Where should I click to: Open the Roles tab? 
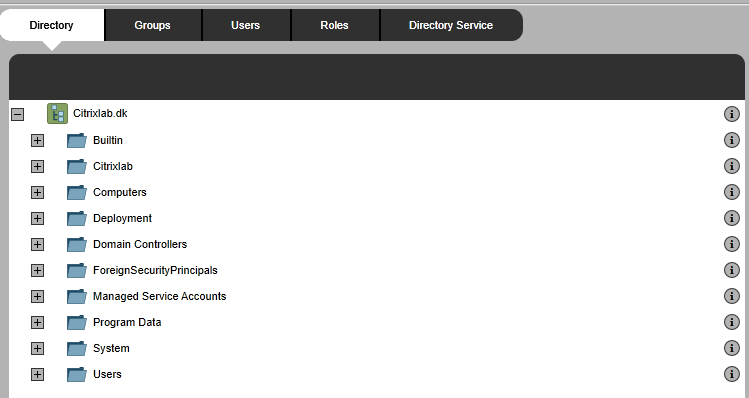click(334, 25)
